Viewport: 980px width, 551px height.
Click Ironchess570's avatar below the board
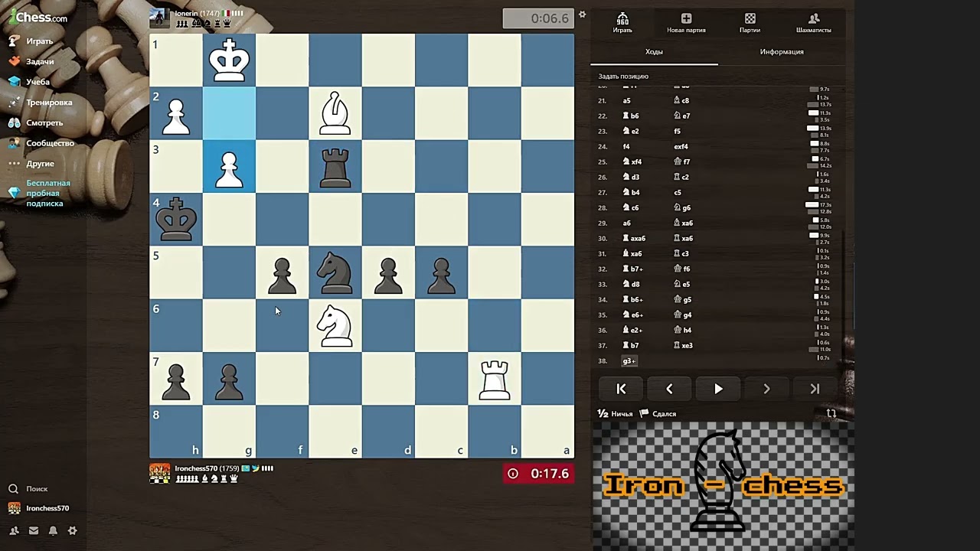[x=159, y=473]
